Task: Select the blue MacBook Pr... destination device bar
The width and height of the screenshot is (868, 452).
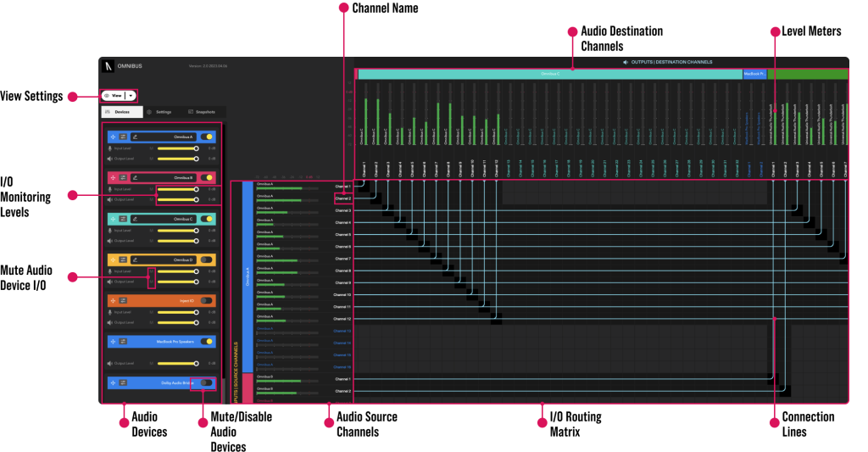Action: click(754, 74)
